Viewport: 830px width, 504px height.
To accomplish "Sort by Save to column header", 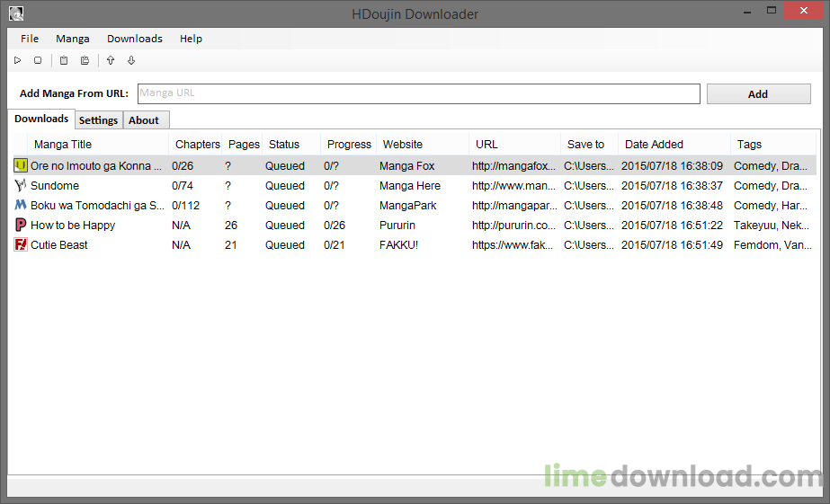I will coord(590,145).
